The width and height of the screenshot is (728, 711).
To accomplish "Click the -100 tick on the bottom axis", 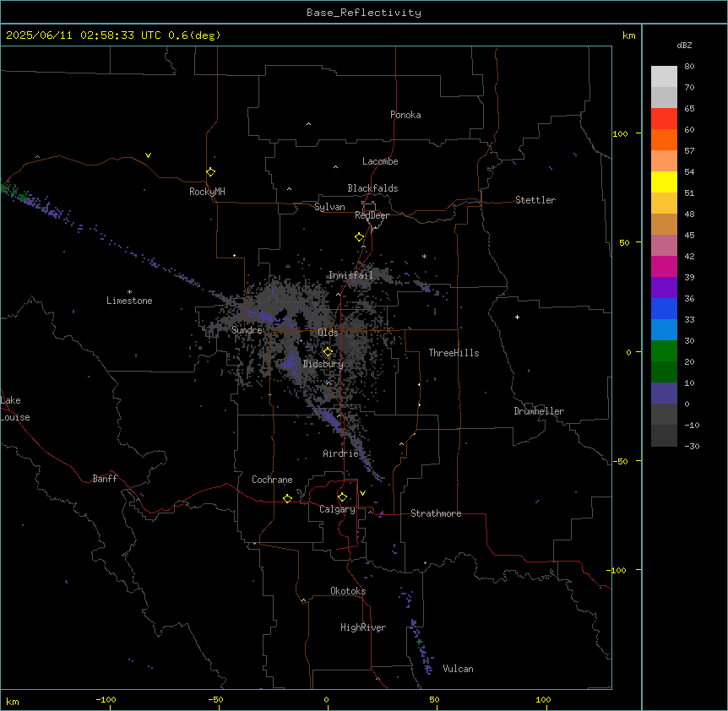I will pyautogui.click(x=106, y=699).
